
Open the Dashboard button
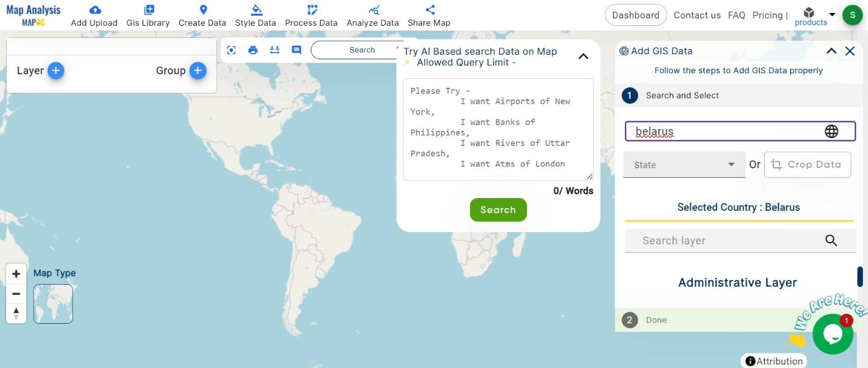[x=635, y=15]
